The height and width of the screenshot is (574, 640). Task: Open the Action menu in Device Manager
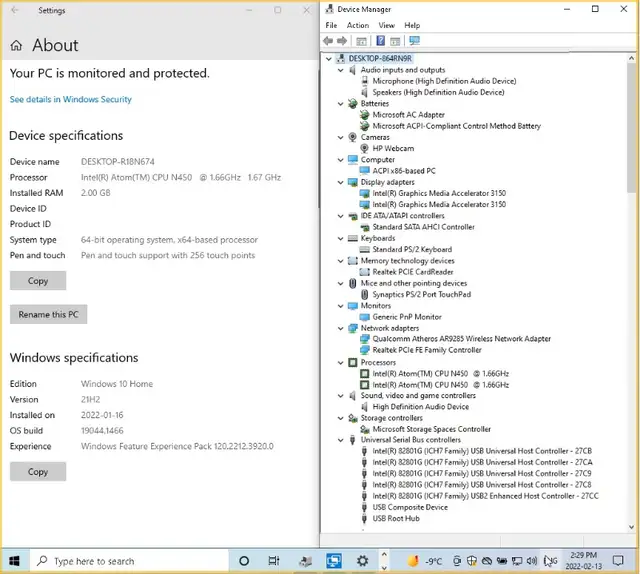(x=358, y=25)
